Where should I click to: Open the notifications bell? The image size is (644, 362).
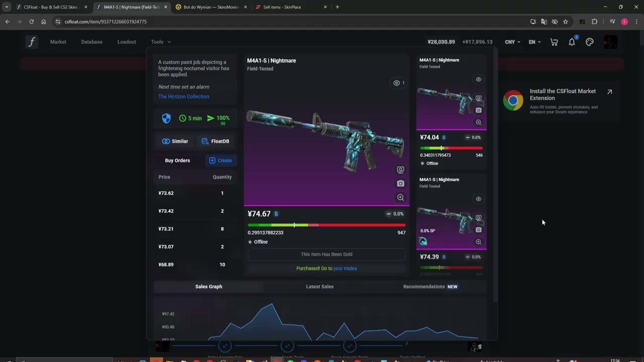tap(572, 42)
